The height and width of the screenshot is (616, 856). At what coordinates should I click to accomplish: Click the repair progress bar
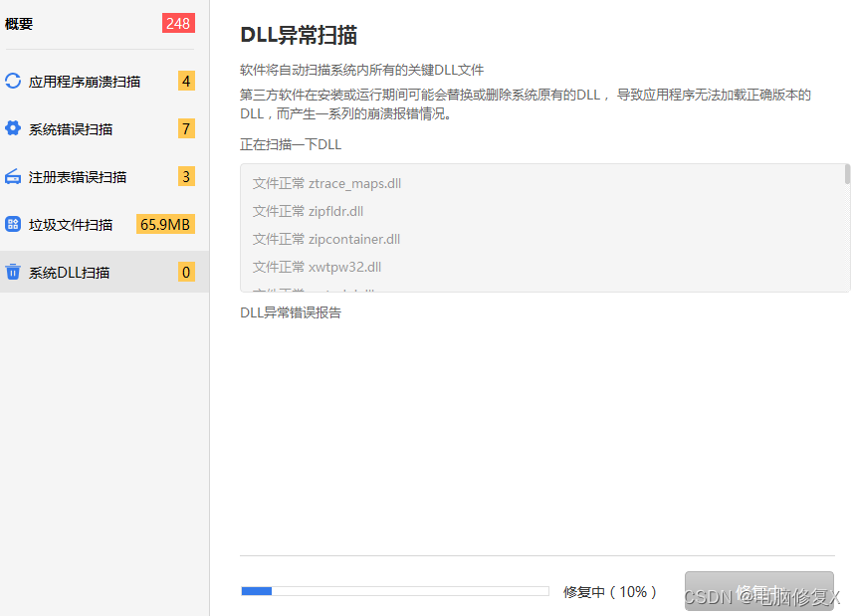click(x=395, y=591)
